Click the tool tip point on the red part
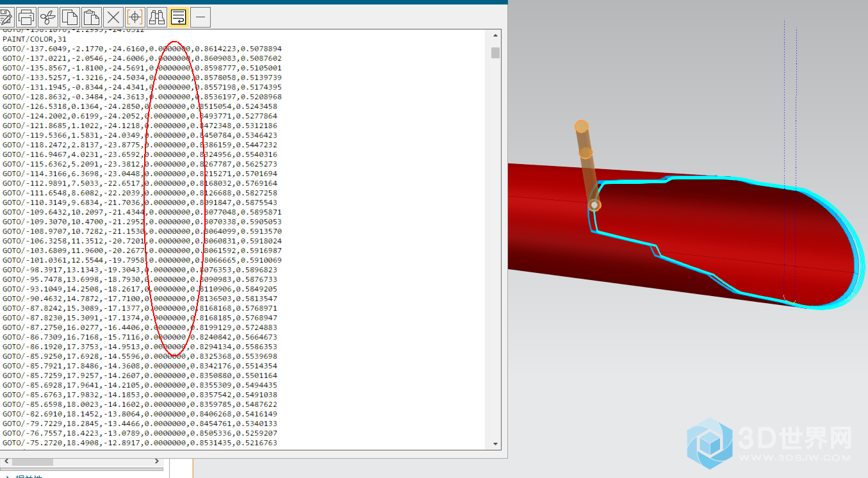The width and height of the screenshot is (868, 478). coord(594,205)
